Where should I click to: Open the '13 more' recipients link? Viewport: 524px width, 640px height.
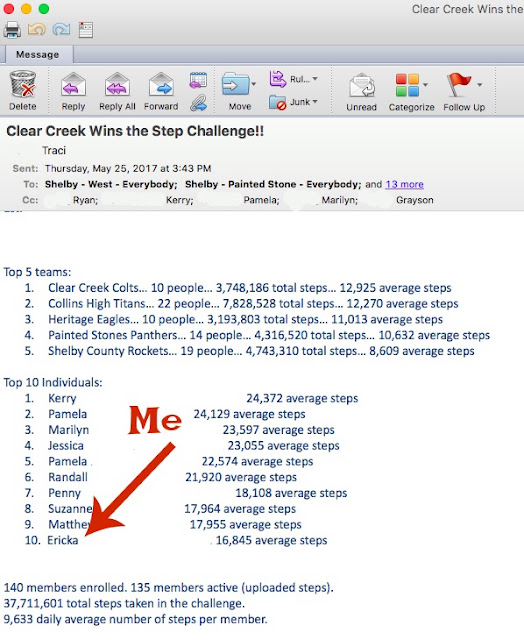(404, 184)
